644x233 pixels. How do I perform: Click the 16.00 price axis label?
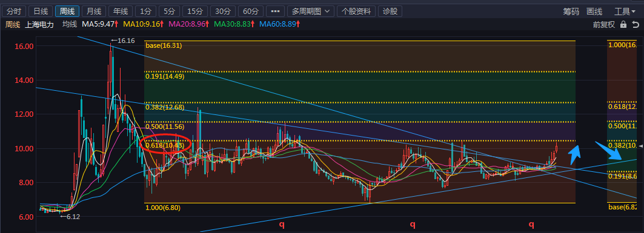[x=24, y=47]
